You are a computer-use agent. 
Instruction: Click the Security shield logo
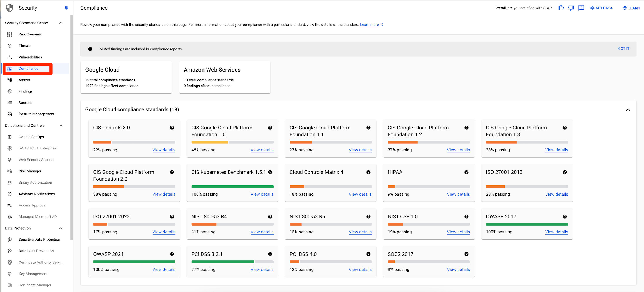9,8
